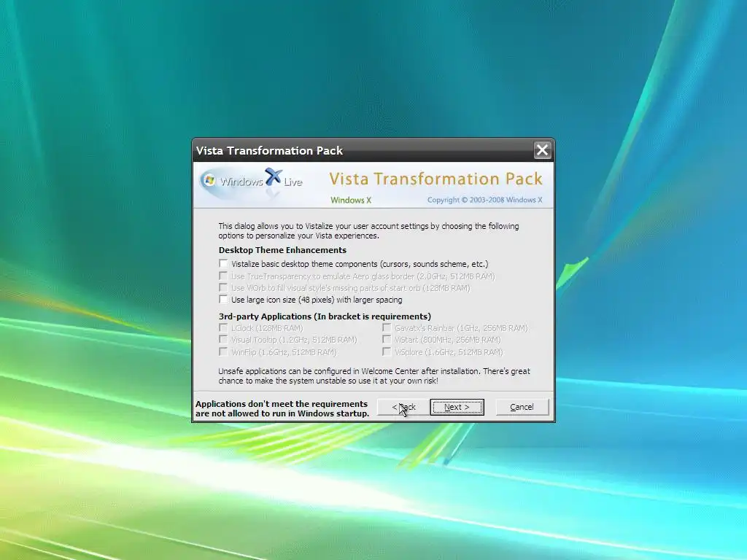This screenshot has height=560, width=747.
Task: Click the startup requirements notice text
Action: coord(282,408)
